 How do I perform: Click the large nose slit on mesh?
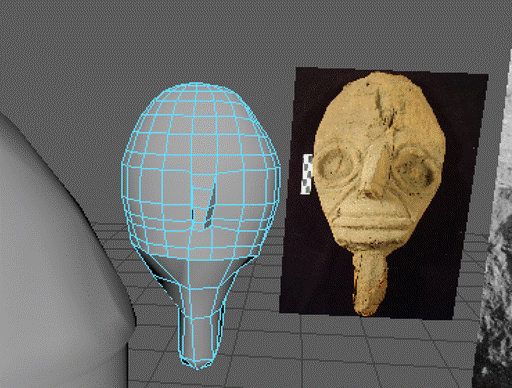coord(210,206)
